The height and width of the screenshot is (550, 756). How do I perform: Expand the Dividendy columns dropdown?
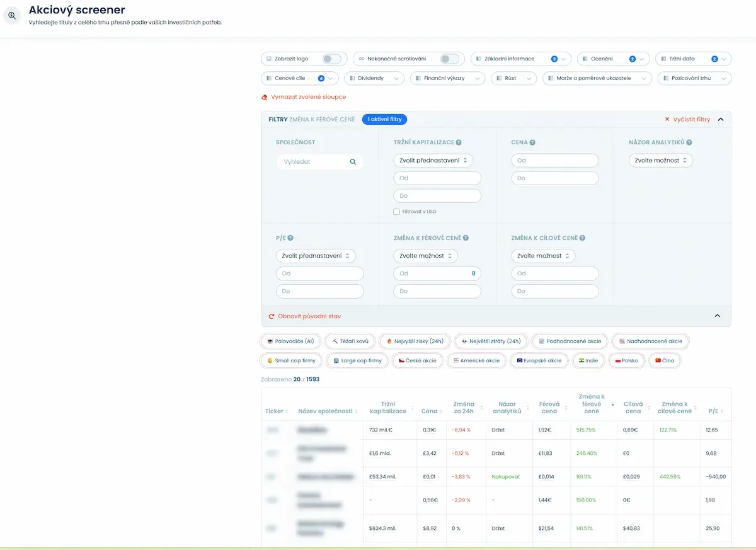coord(374,79)
